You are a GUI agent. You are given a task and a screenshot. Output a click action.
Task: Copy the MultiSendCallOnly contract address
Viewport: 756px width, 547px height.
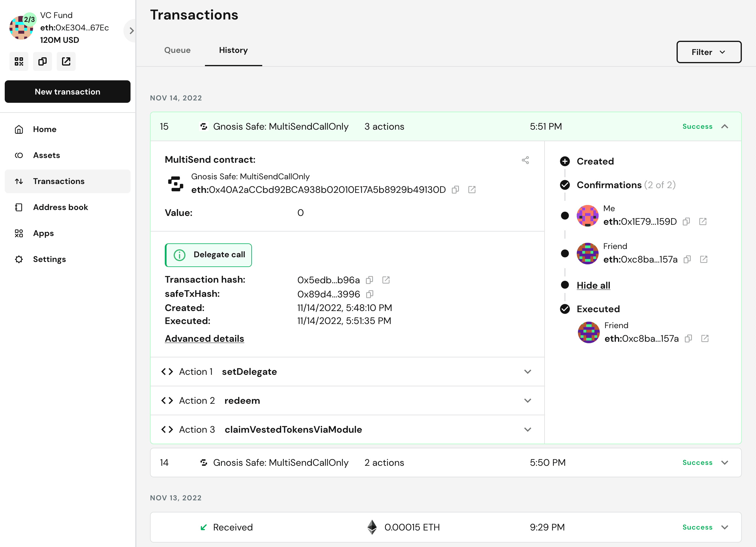[x=455, y=190]
